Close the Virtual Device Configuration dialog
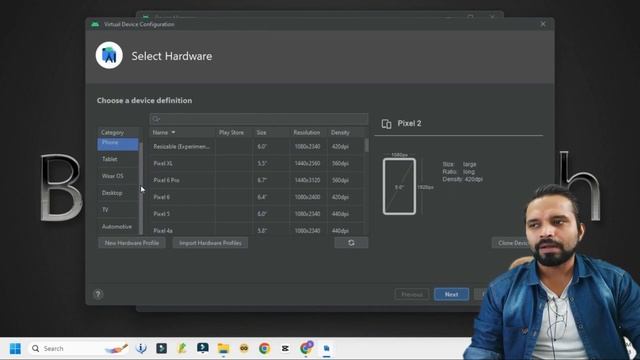Image resolution: width=640 pixels, height=360 pixels. 543,24
